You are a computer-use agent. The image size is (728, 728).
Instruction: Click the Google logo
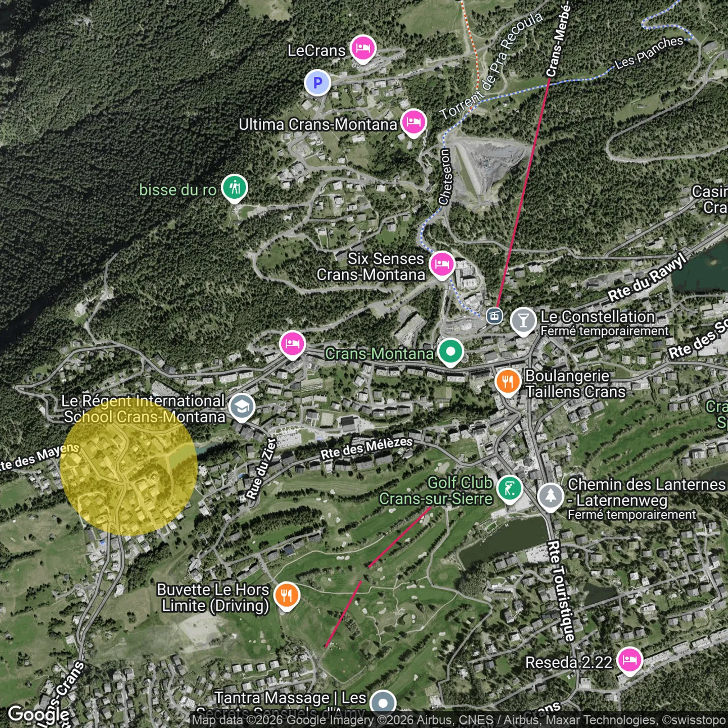(38, 714)
